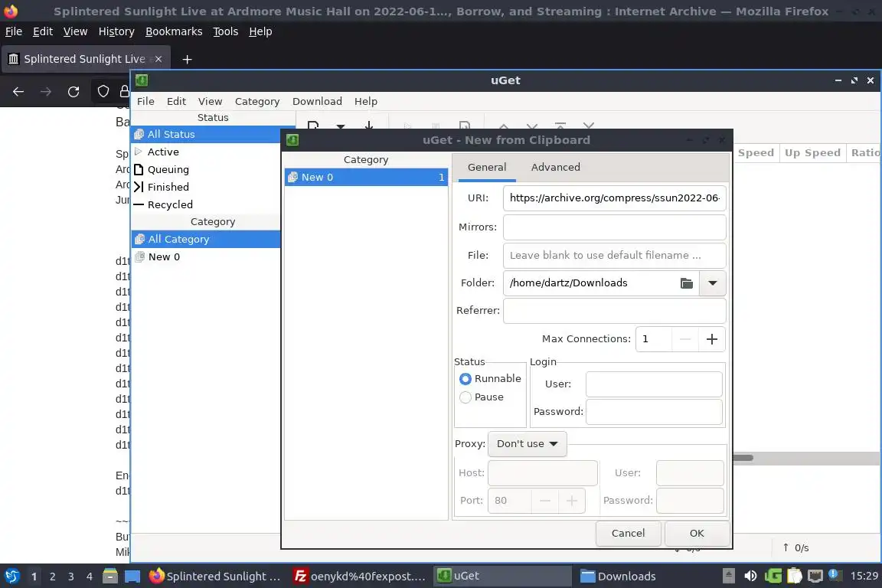Dismiss the dialog with the Cancel button
This screenshot has width=882, height=588.
(x=628, y=534)
